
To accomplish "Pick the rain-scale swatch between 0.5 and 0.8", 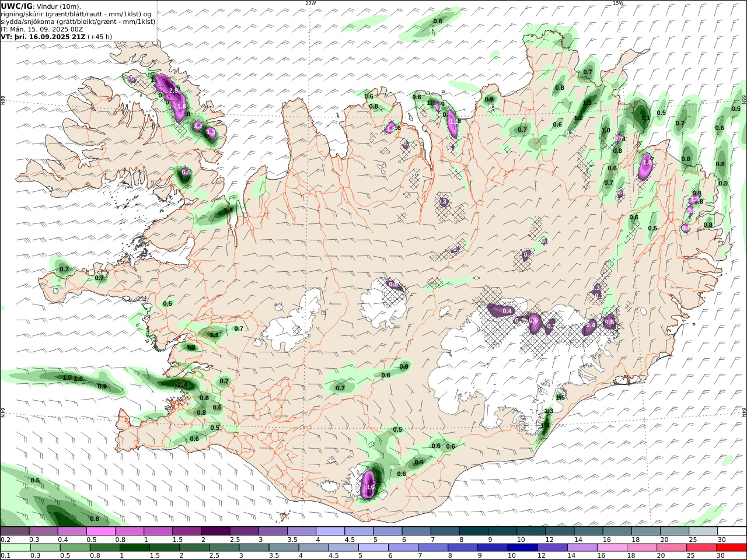I will (75, 548).
